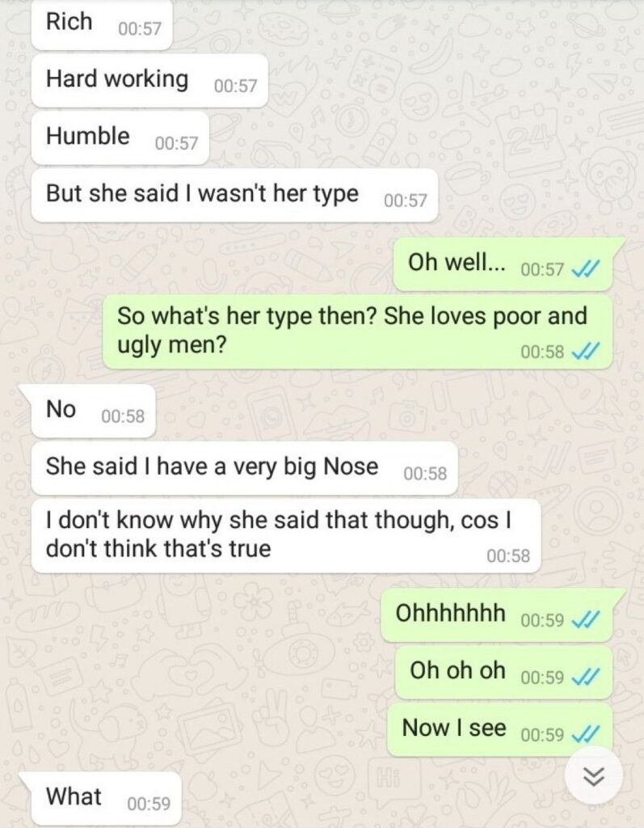Tap the double ticks on 'Now I see'
Image resolution: width=644 pixels, height=828 pixels.
[x=585, y=734]
